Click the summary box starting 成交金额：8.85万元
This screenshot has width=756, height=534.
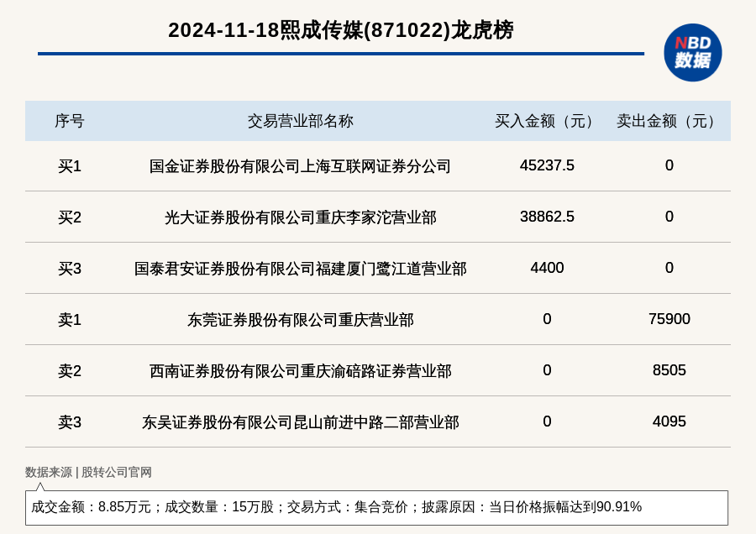click(376, 507)
